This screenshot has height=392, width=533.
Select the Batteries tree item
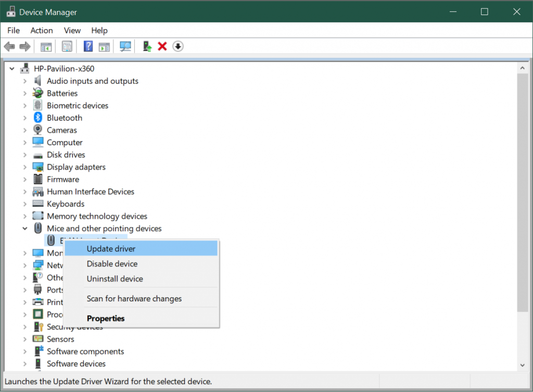point(62,93)
